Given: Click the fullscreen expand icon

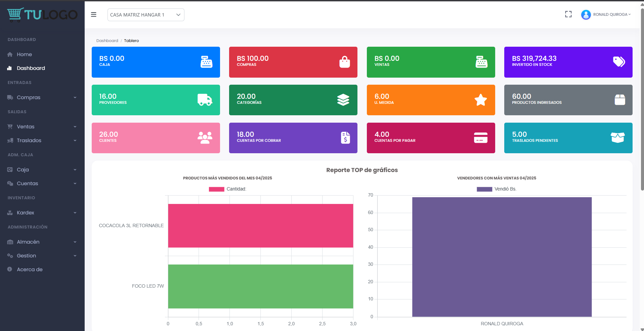Looking at the screenshot, I should [568, 14].
